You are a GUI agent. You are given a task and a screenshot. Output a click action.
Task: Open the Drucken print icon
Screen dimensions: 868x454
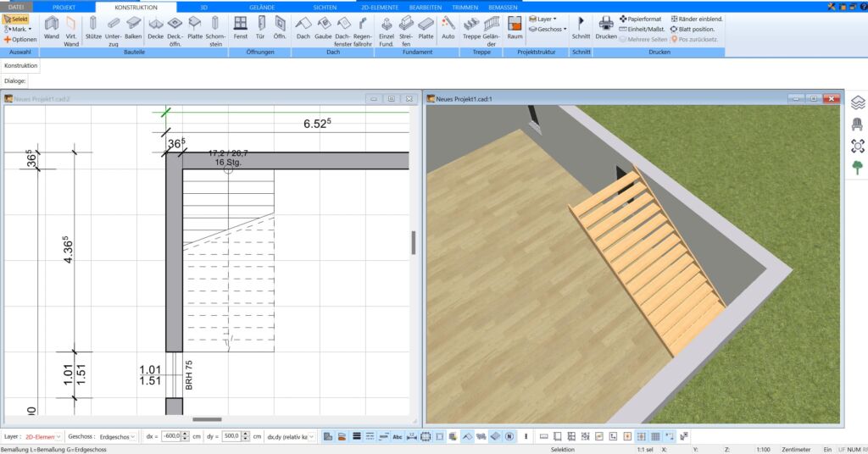click(x=605, y=28)
